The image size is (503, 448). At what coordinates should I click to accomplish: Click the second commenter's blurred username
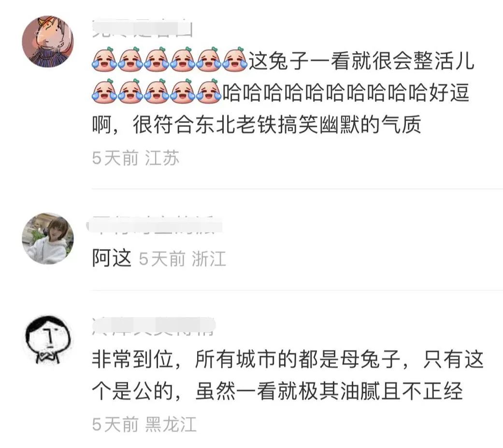[x=155, y=225]
